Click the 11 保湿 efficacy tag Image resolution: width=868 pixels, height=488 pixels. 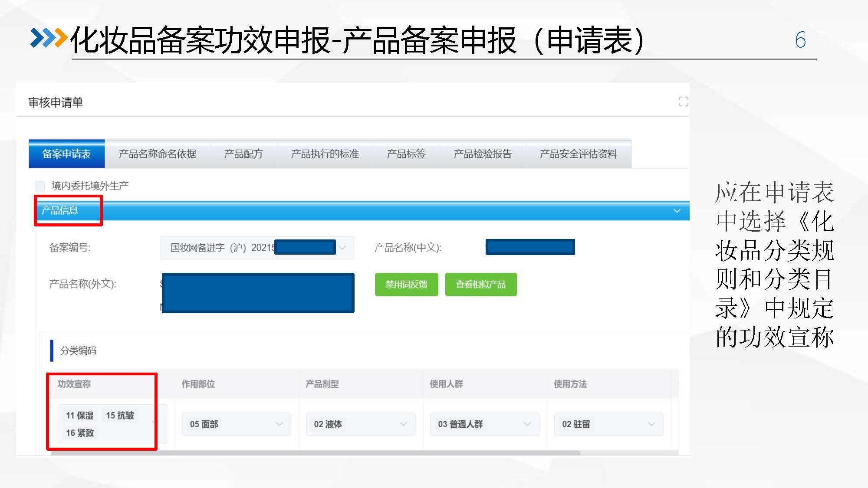pyautogui.click(x=80, y=416)
